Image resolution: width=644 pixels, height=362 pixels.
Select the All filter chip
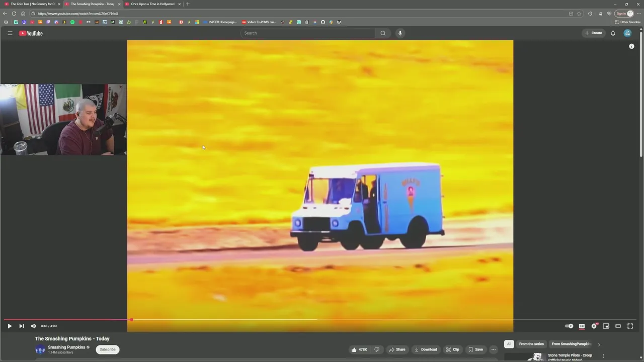(x=509, y=344)
